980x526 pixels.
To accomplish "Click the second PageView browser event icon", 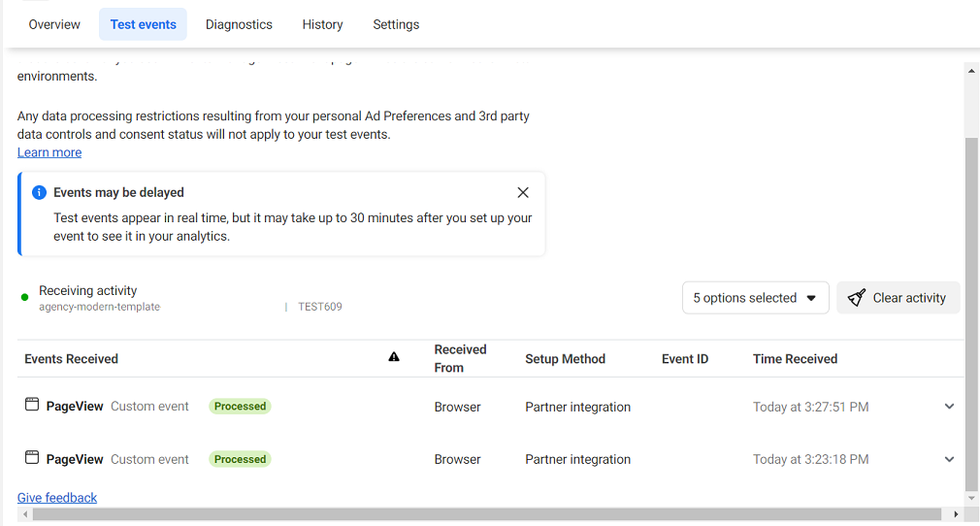I will pyautogui.click(x=32, y=457).
